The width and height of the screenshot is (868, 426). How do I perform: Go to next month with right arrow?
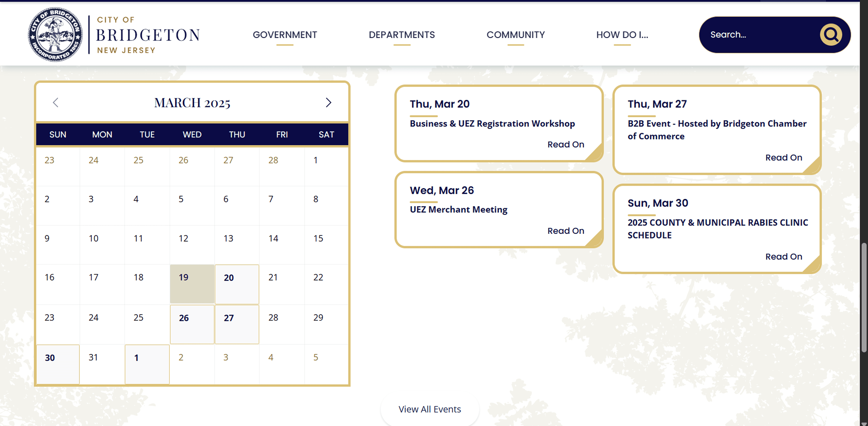pos(328,102)
